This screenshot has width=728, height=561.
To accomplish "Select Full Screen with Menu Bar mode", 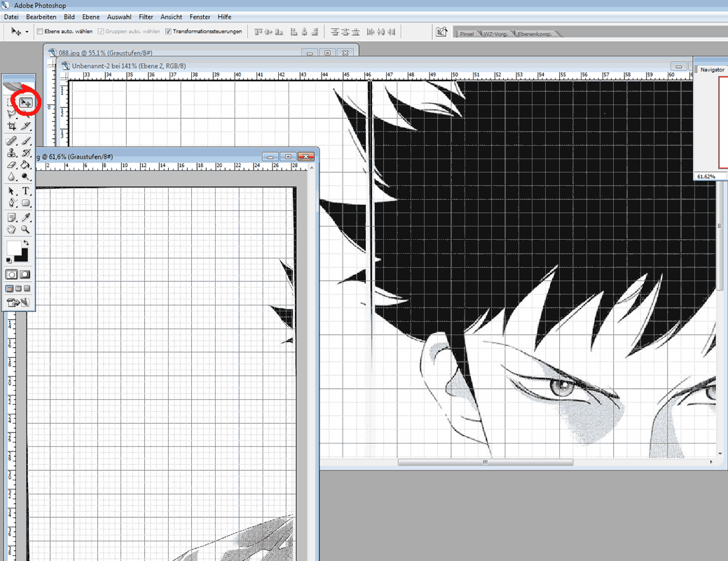I will pos(19,289).
